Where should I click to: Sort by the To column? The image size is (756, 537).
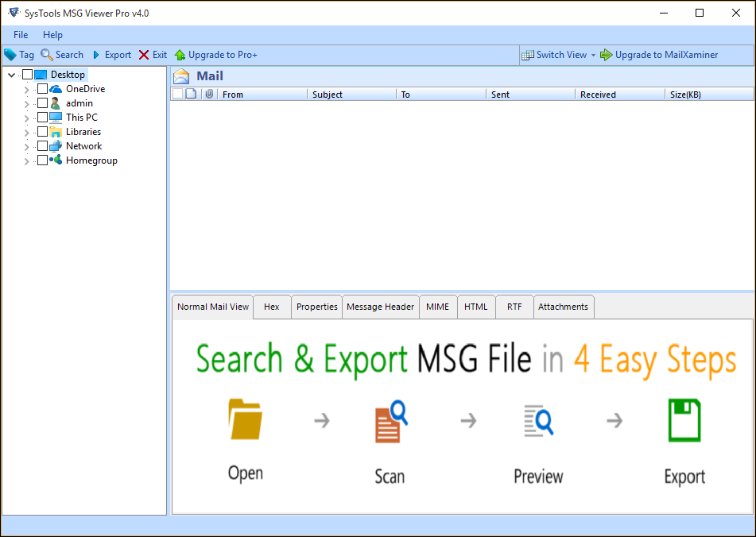442,95
